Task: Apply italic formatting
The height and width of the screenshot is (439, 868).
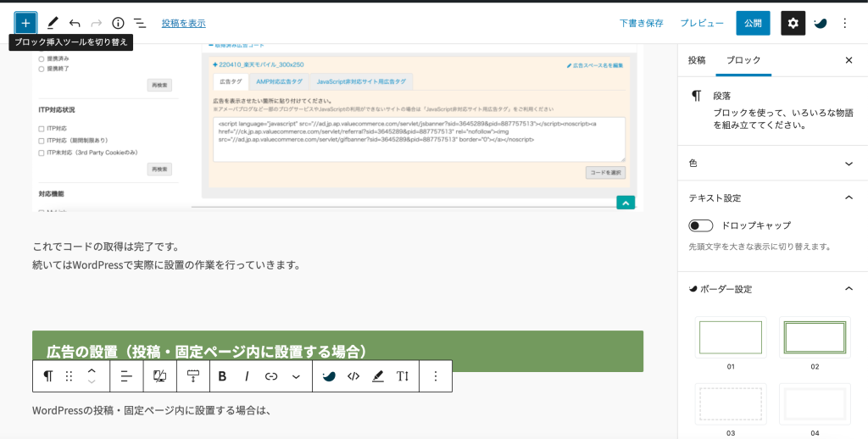Action: coord(247,376)
